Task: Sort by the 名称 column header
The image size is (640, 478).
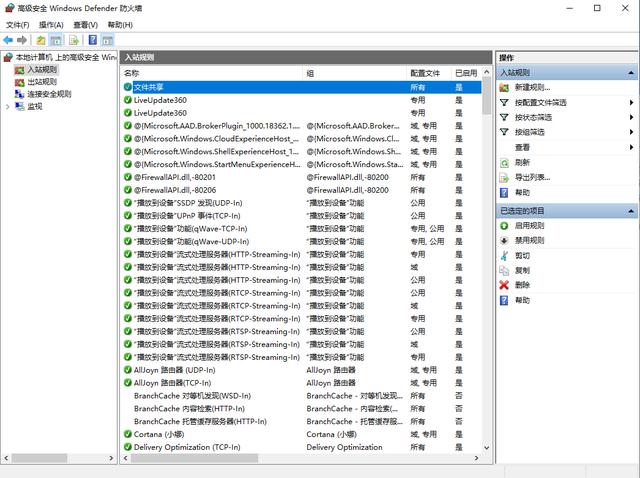Action: (212, 73)
